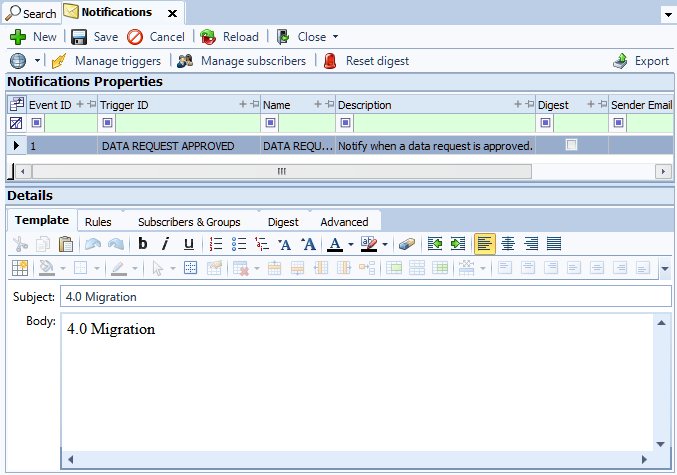677x475 pixels.
Task: Click the grid scroll right arrow
Action: coord(663,171)
